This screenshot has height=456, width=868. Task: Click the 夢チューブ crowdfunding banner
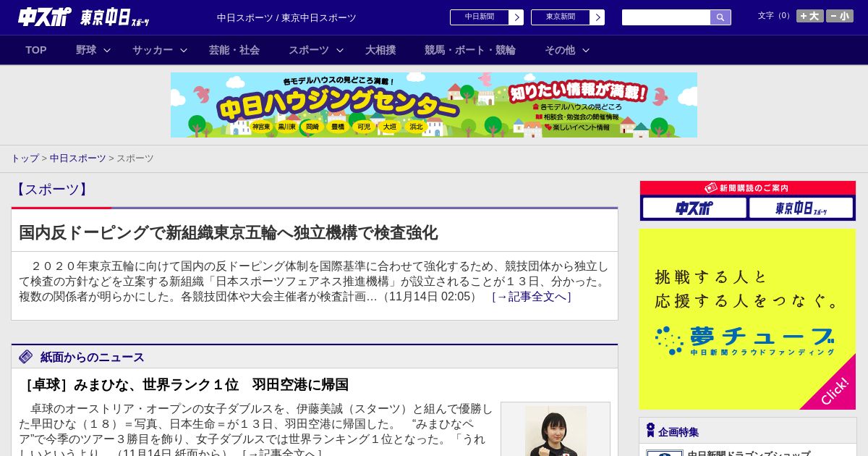coord(747,319)
